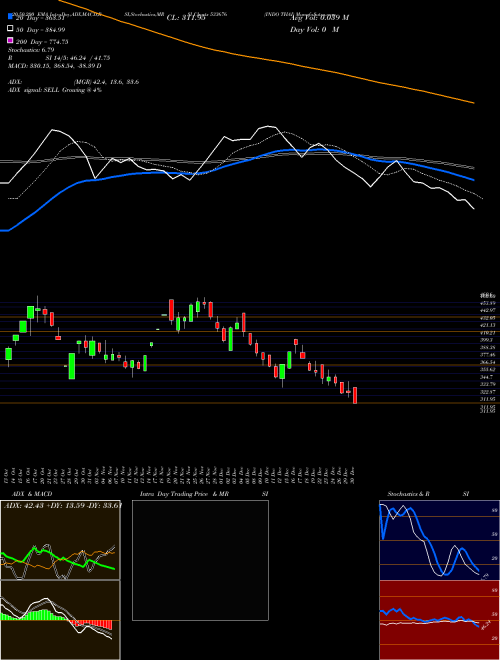The width and height of the screenshot is (500, 660).
Task: Click the tall green candle near 355 level
Action: point(72,366)
